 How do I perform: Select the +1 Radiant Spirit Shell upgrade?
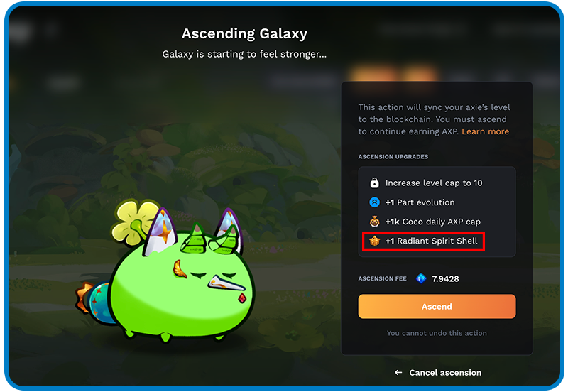(x=423, y=241)
